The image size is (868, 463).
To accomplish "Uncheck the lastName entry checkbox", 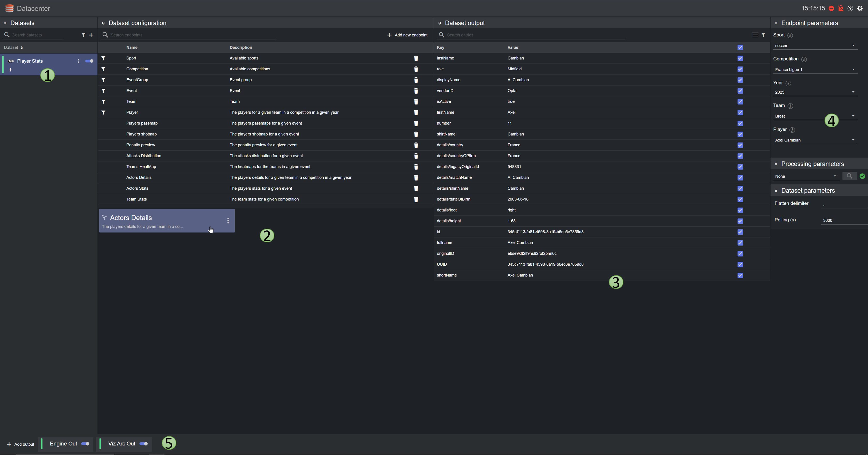I will tap(740, 58).
